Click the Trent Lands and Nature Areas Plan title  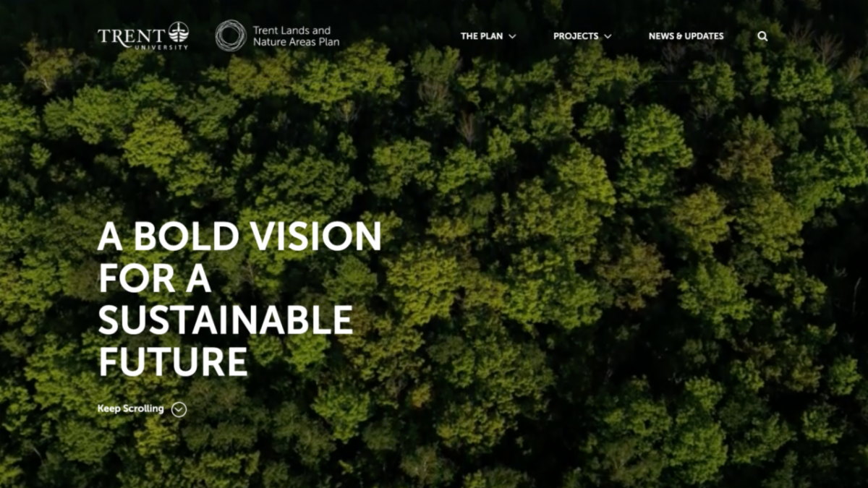[x=296, y=36]
